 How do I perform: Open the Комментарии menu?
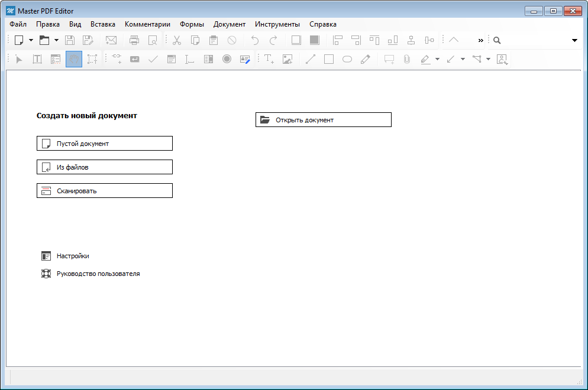click(x=147, y=24)
